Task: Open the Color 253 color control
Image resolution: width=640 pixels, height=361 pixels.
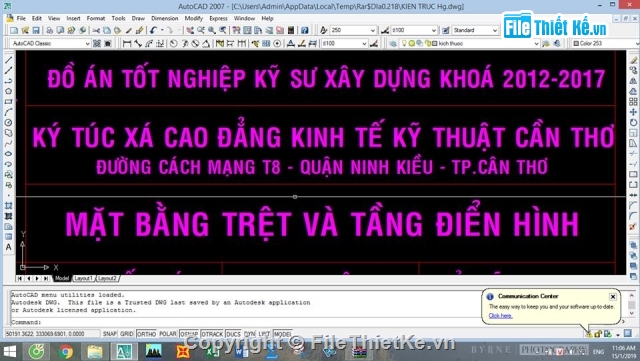Action: click(x=604, y=43)
